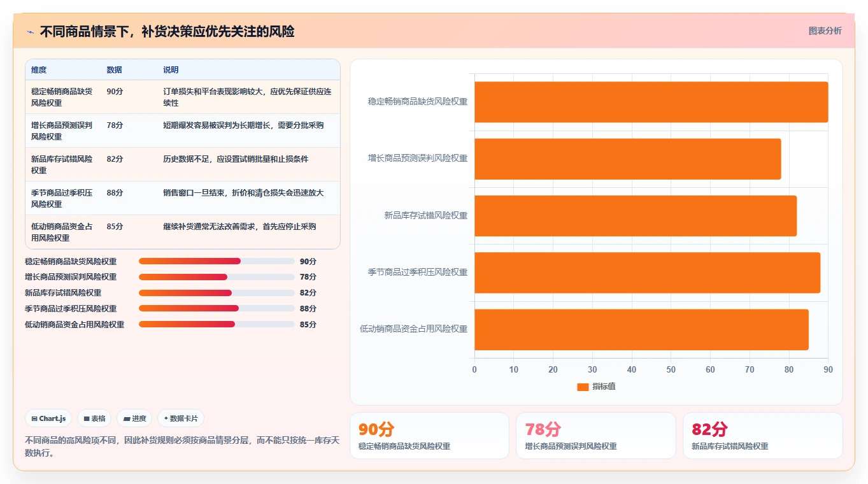Click the lightning icon beside the title
Image resolution: width=868 pixels, height=484 pixels.
[30, 32]
